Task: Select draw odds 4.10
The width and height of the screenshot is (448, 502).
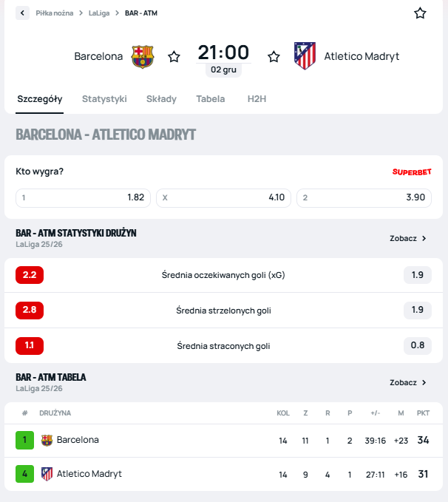Action: tap(223, 198)
